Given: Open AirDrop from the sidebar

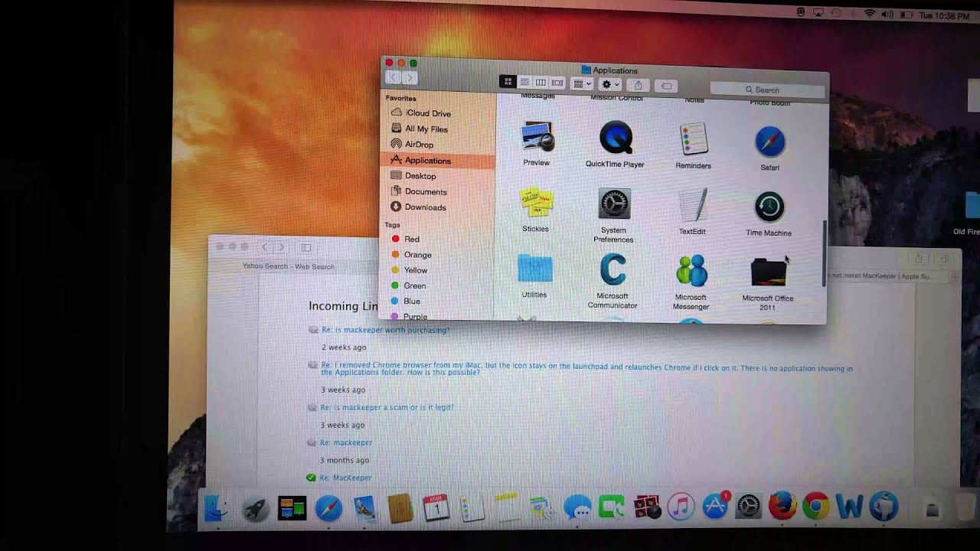Looking at the screenshot, I should (x=419, y=144).
